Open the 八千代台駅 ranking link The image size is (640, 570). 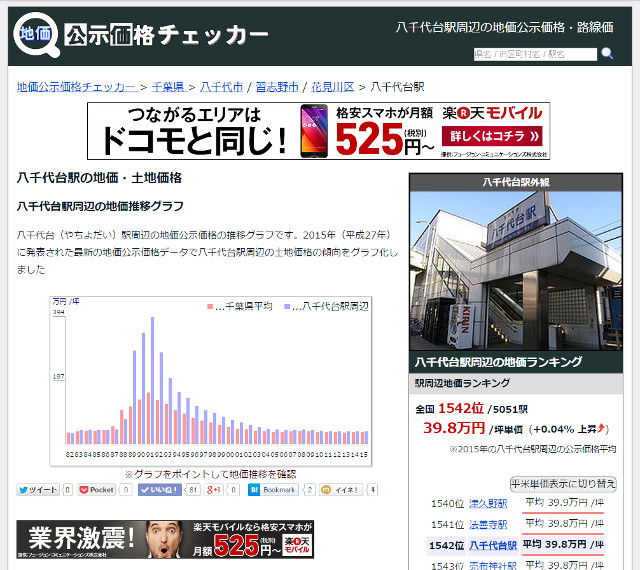pyautogui.click(x=493, y=546)
